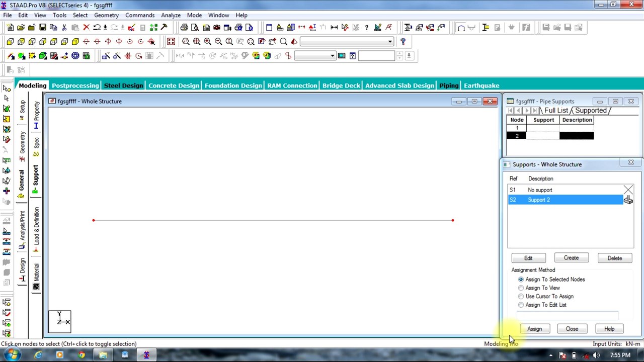644x362 pixels.
Task: Switch to the Full List tab in Pipe Supports
Action: (x=555, y=111)
